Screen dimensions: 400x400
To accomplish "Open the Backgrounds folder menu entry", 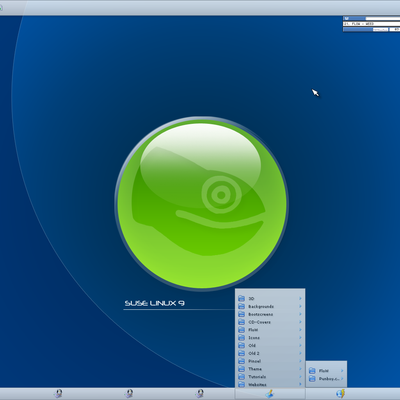I will (x=270, y=306).
